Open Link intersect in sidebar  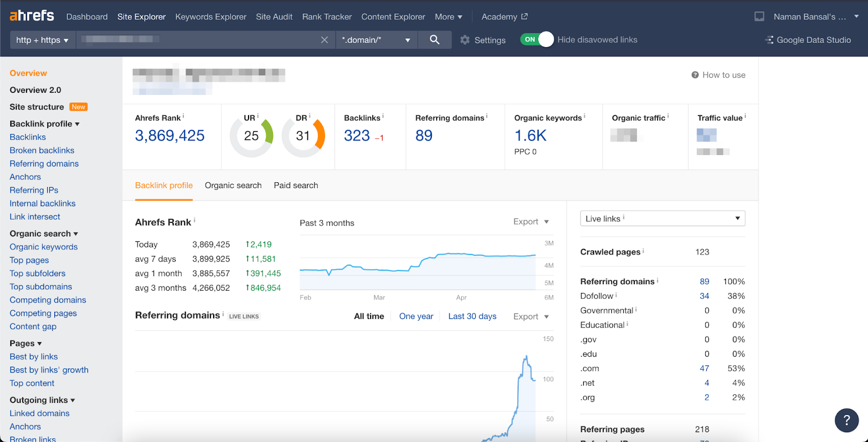pyautogui.click(x=35, y=217)
